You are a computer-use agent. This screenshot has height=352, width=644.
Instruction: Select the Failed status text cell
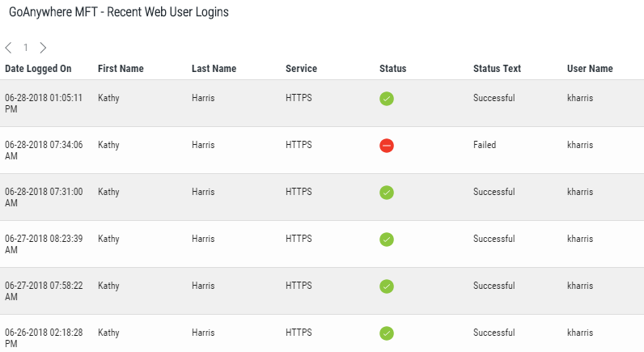pos(485,146)
